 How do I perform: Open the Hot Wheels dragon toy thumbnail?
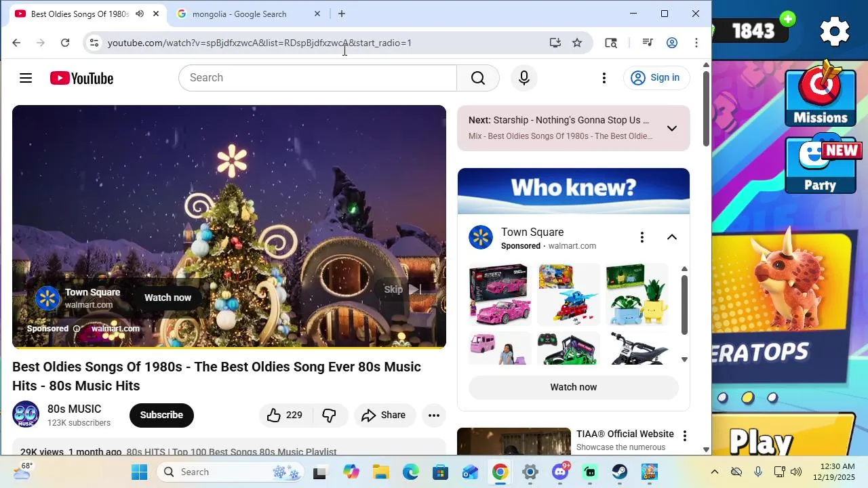coord(568,294)
